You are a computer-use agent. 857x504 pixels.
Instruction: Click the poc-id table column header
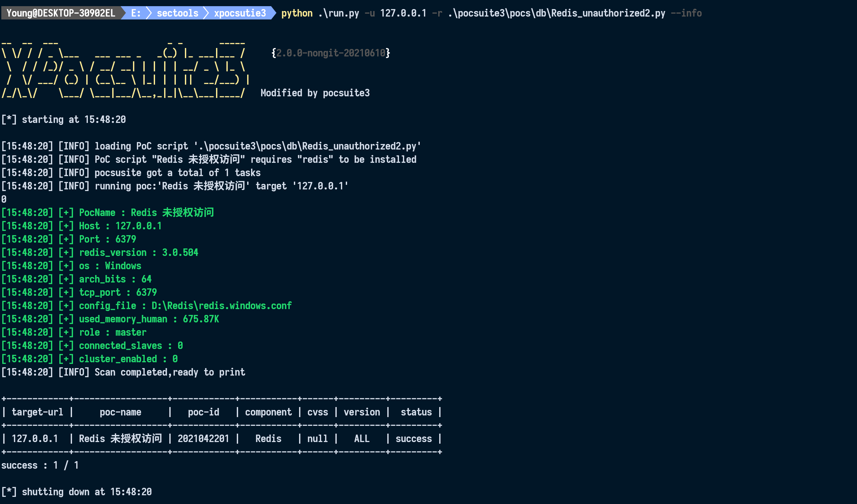pyautogui.click(x=203, y=412)
